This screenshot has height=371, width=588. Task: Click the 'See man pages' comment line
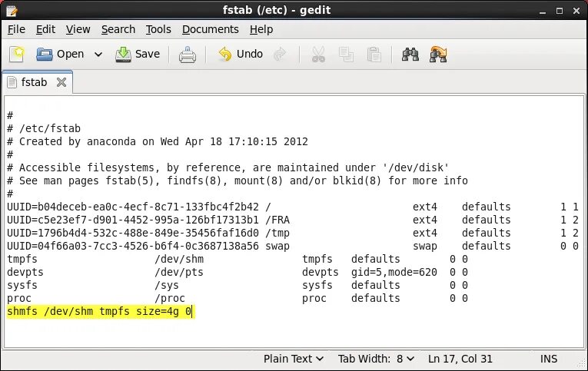tap(238, 181)
